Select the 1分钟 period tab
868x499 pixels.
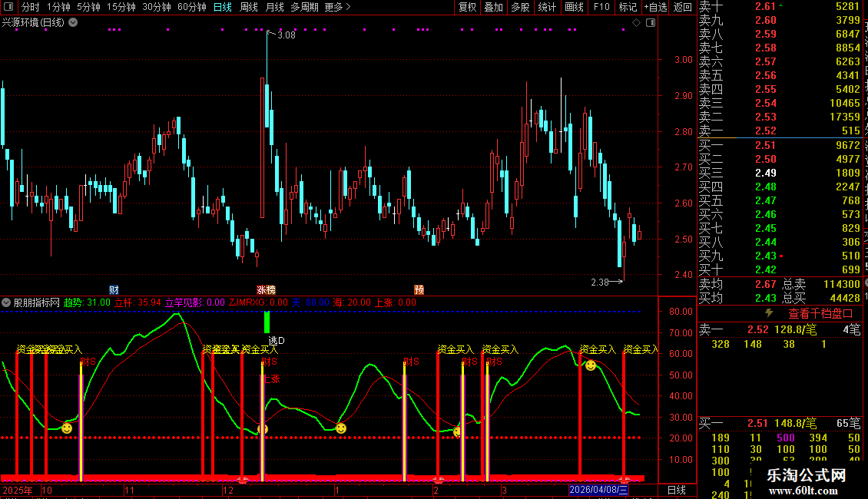pyautogui.click(x=58, y=7)
